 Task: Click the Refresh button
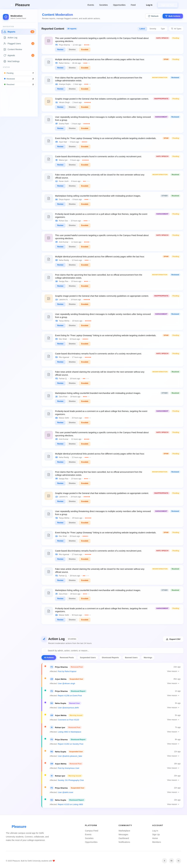[x=153, y=16]
